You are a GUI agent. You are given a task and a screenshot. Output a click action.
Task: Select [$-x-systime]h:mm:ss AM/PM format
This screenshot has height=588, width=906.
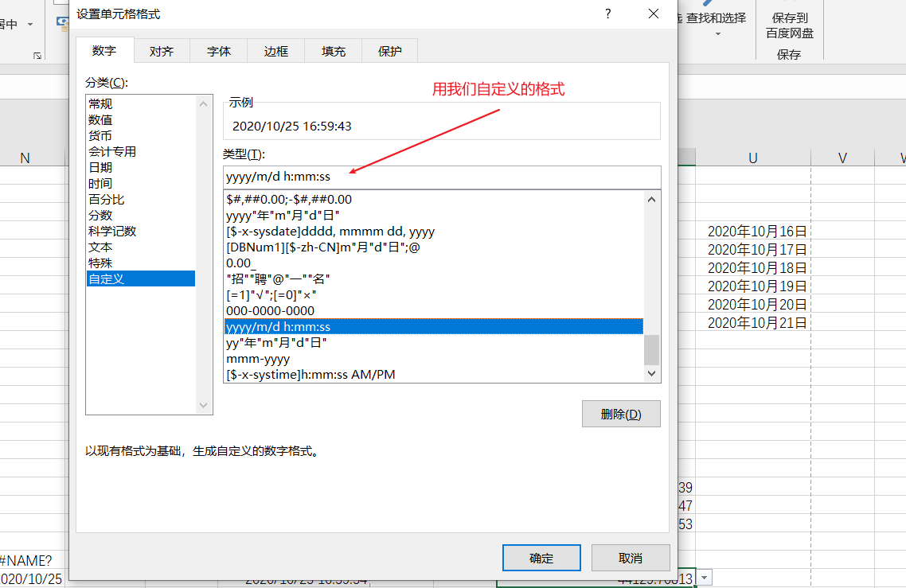(433, 374)
